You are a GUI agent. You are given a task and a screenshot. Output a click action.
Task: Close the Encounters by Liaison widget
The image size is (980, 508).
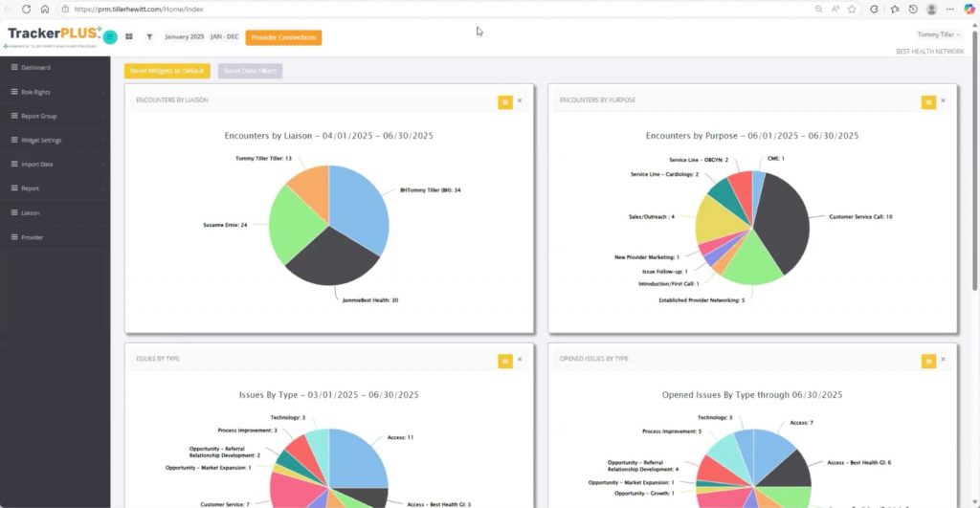tap(520, 100)
